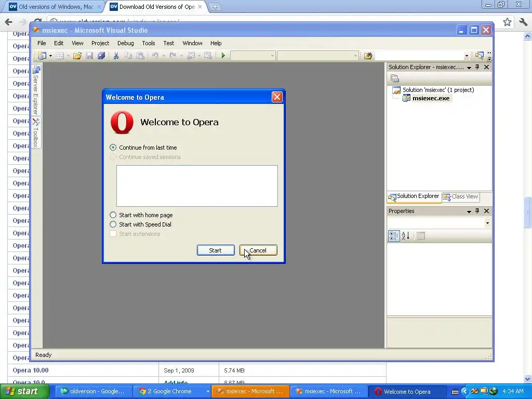
Task: Click the green Start Debugging arrow
Action: [x=223, y=55]
